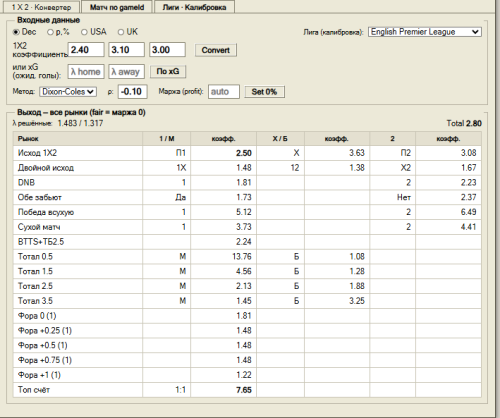Switch odds format to UK

tap(128, 32)
